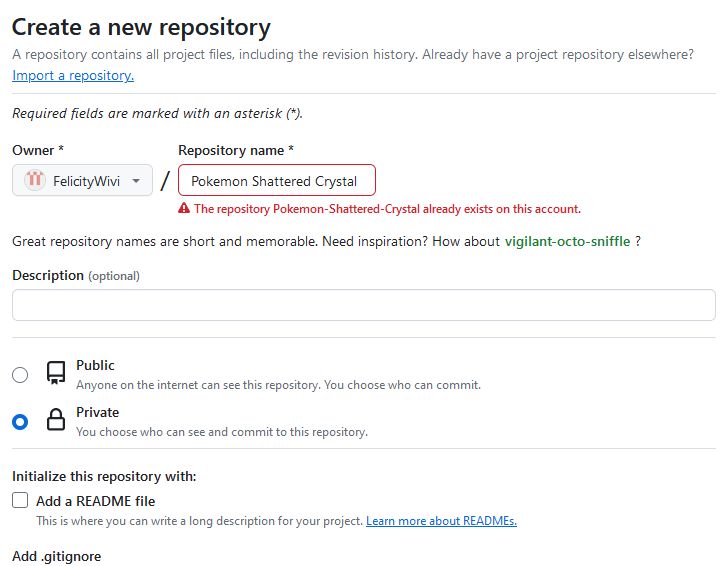The height and width of the screenshot is (566, 726).
Task: Click the FelicityWivi owner name text
Action: (87, 181)
